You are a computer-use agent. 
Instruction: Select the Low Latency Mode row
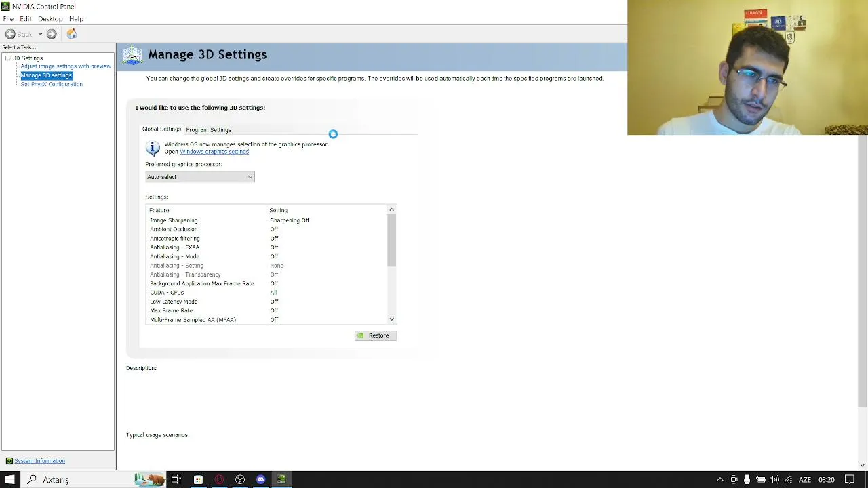[268, 302]
